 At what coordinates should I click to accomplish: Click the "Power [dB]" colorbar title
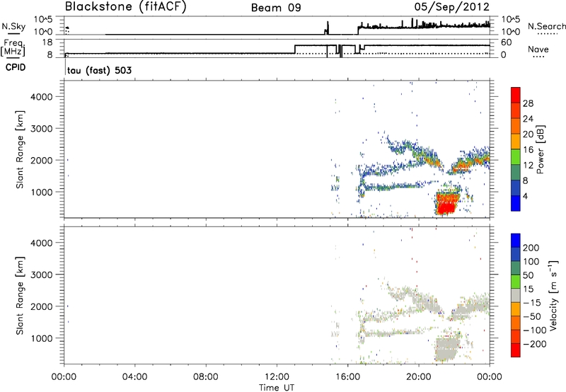pyautogui.click(x=540, y=149)
